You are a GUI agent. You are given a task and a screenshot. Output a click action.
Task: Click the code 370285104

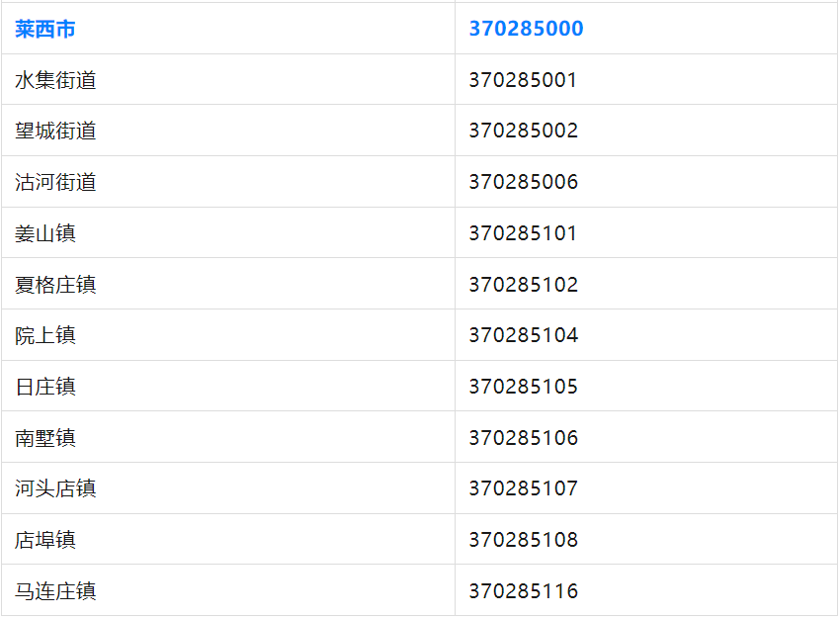(523, 336)
